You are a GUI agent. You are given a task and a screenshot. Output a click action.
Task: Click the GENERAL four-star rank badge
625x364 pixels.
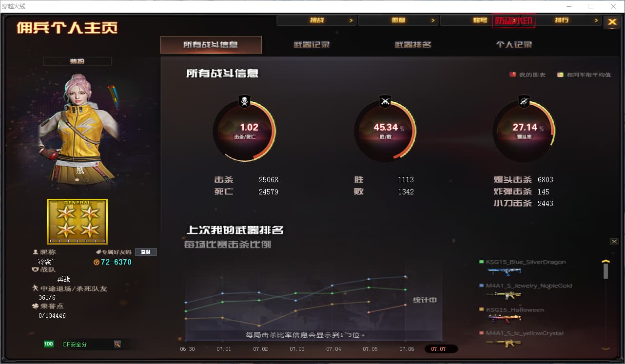77,222
